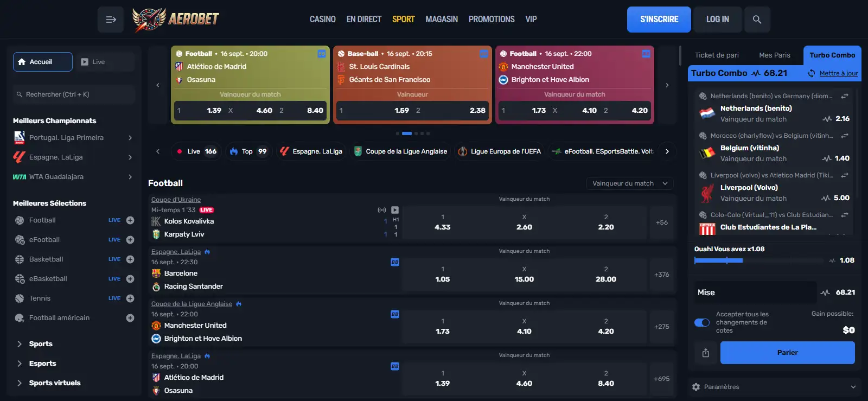
Task: Click bet builder badge on Manchester United row
Action: click(395, 314)
